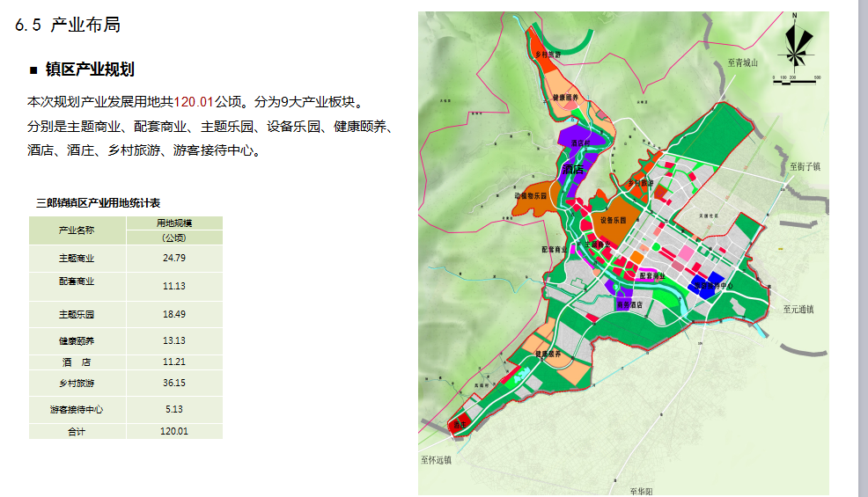Click the red '120.01' in paragraph
Screen dimensions: 868x497
[x=194, y=102]
